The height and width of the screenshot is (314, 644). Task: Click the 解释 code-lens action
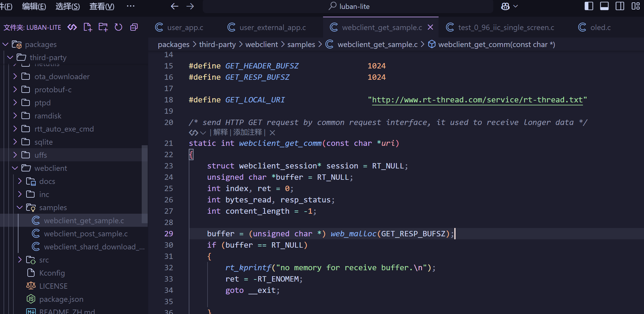coord(220,132)
